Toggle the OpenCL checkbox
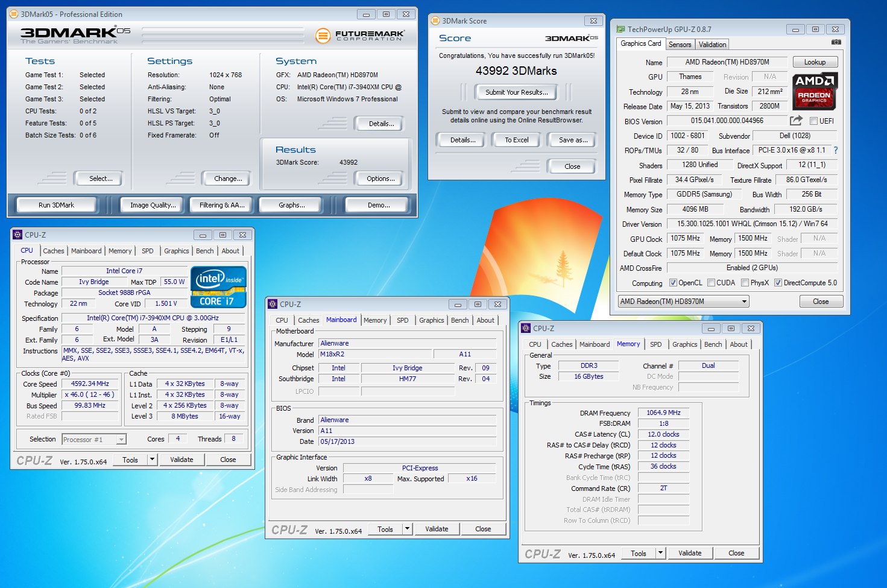 coord(673,282)
